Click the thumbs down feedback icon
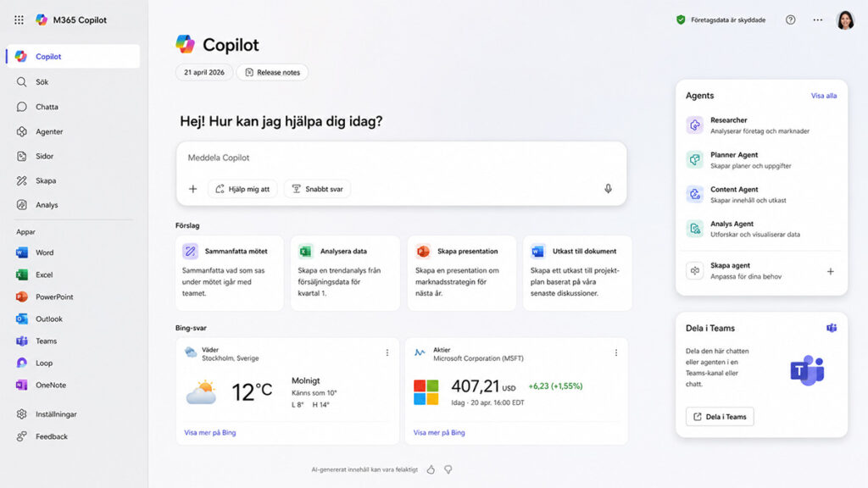Viewport: 868px width, 488px height. click(x=448, y=469)
